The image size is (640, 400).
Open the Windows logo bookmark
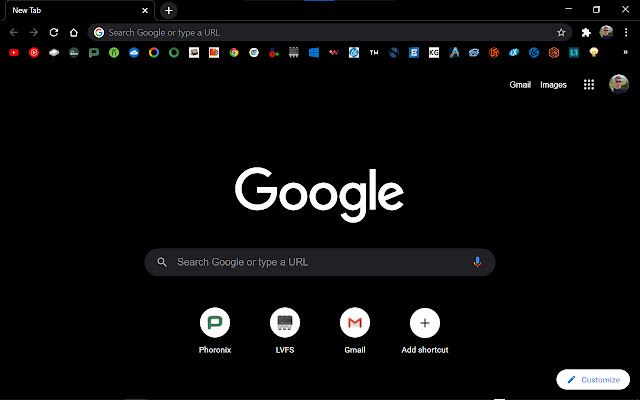(x=314, y=53)
